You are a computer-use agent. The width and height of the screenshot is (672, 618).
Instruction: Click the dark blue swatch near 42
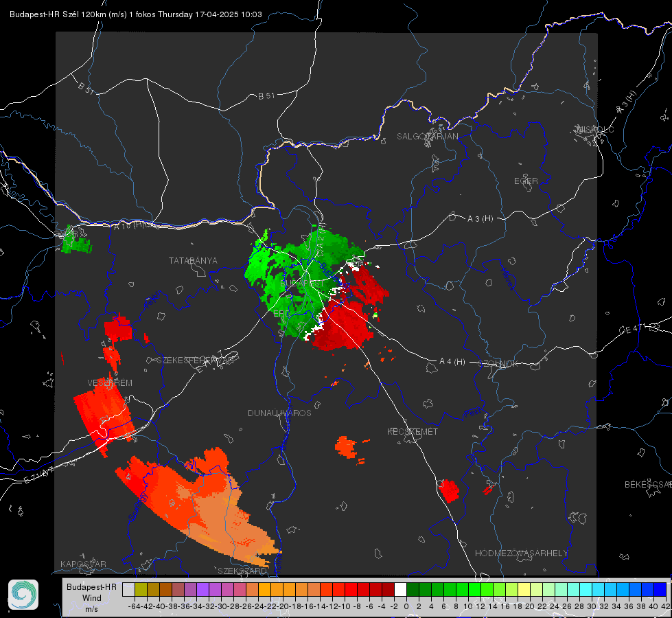660,589
